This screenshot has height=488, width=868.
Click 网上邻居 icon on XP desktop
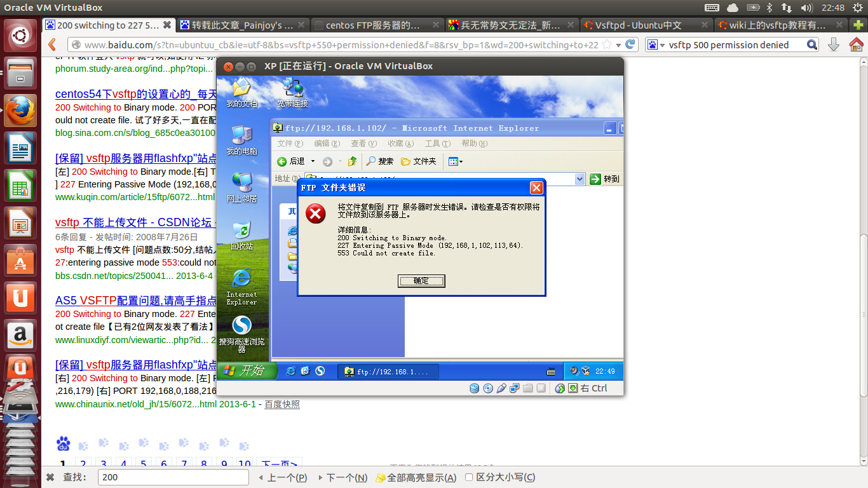click(x=241, y=187)
